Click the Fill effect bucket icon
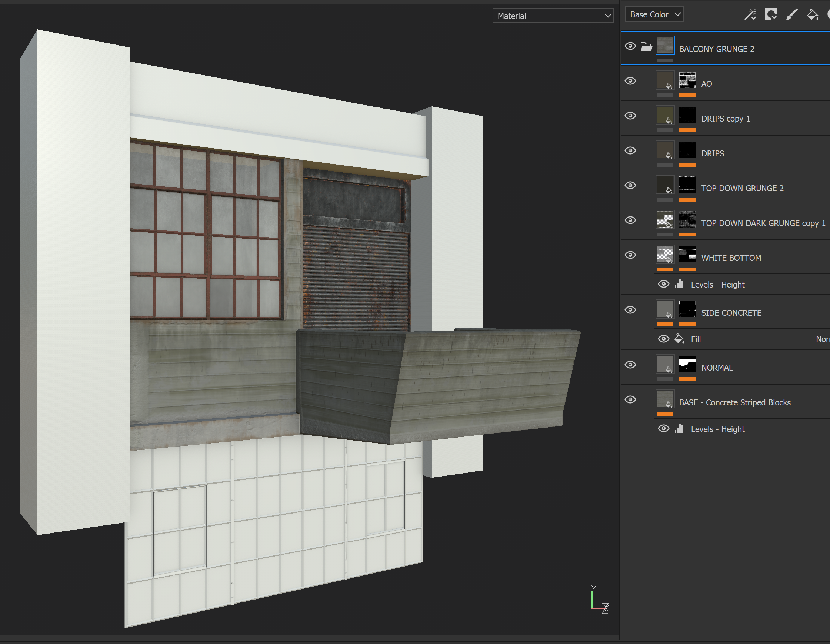830x644 pixels. 679,338
